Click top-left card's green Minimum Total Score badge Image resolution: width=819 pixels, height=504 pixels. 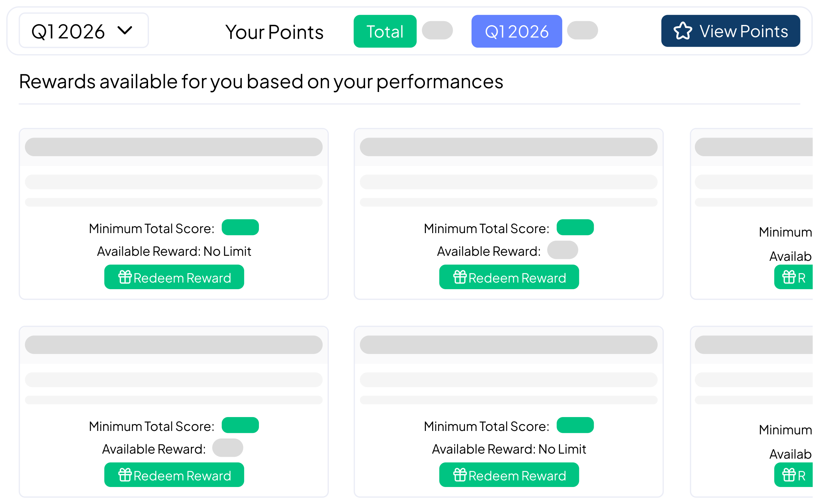tap(240, 227)
